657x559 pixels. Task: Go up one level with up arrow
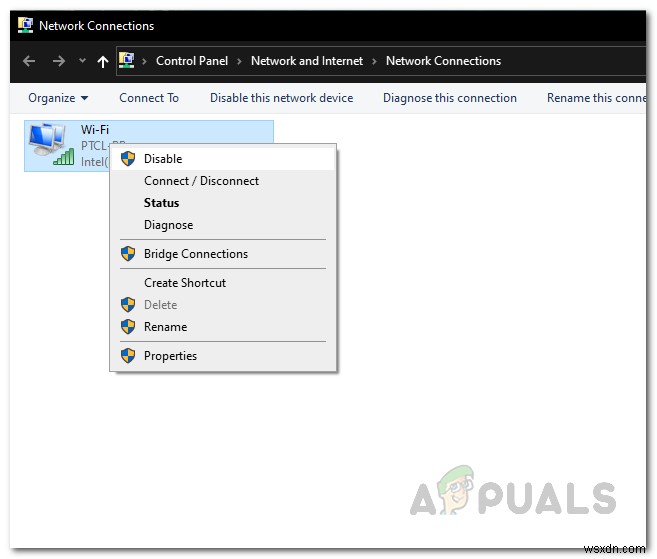click(x=103, y=62)
